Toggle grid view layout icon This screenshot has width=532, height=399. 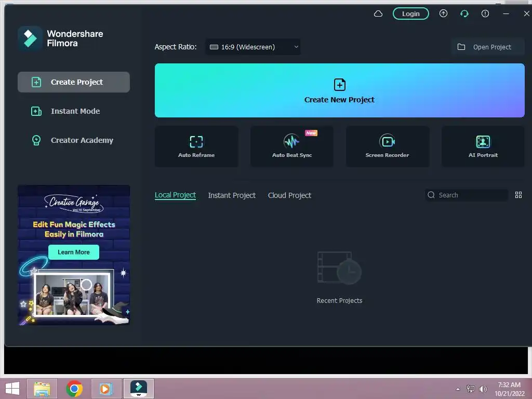(x=518, y=195)
